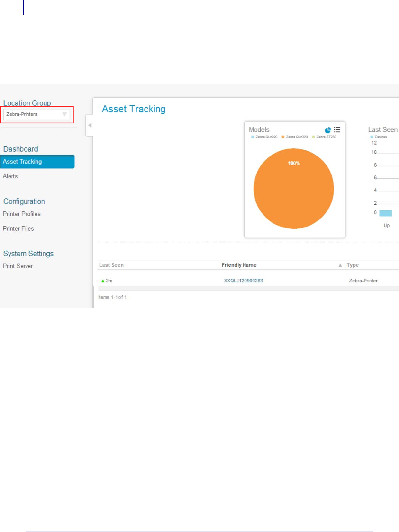Viewport: 399px width, 532px height.
Task: Open the Alerts page
Action: click(x=10, y=176)
